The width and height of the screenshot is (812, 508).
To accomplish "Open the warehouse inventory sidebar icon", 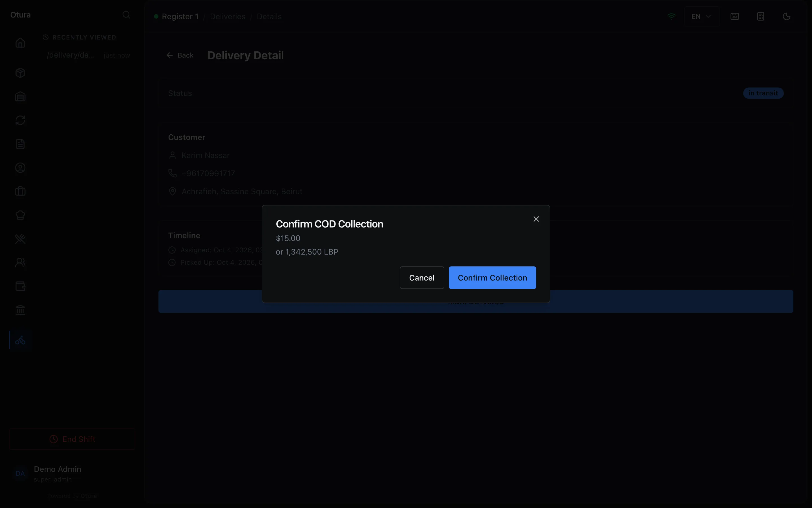I will (x=20, y=97).
